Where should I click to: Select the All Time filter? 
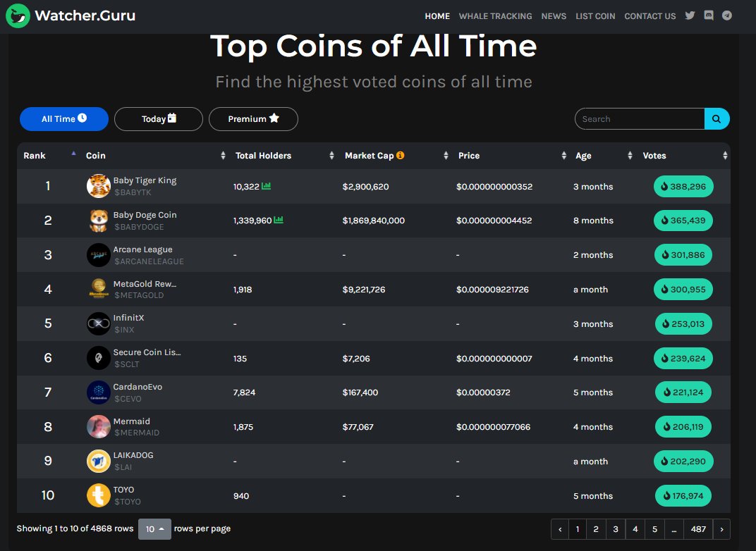[64, 119]
